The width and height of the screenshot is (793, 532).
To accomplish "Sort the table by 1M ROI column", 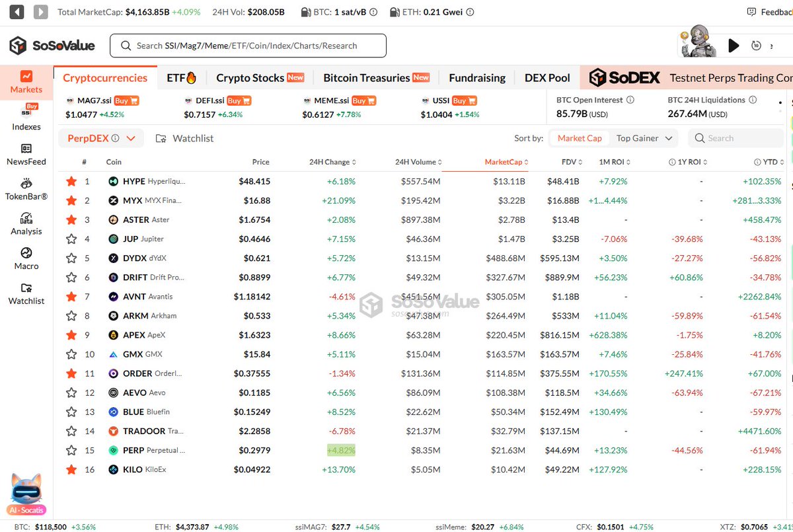I will (x=613, y=162).
